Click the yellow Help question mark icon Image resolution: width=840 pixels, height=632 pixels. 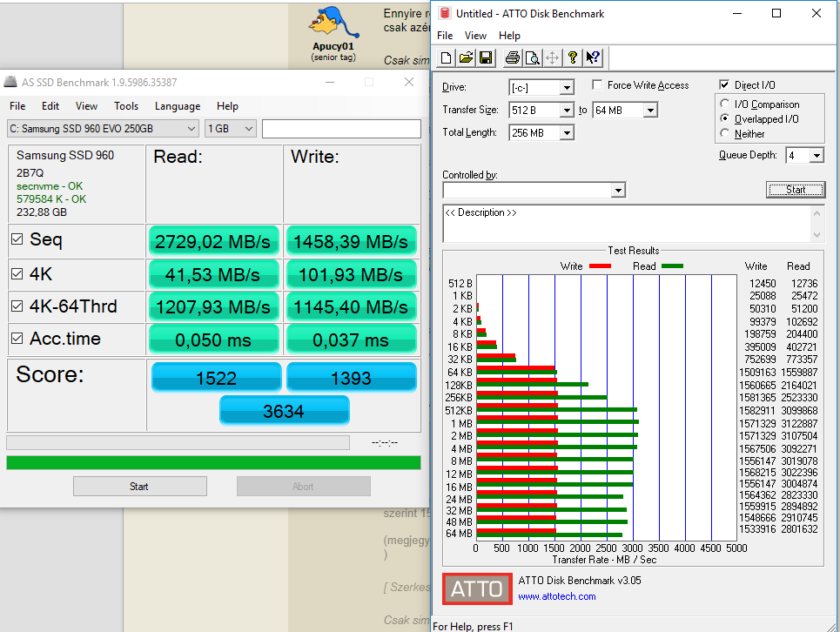click(x=573, y=57)
